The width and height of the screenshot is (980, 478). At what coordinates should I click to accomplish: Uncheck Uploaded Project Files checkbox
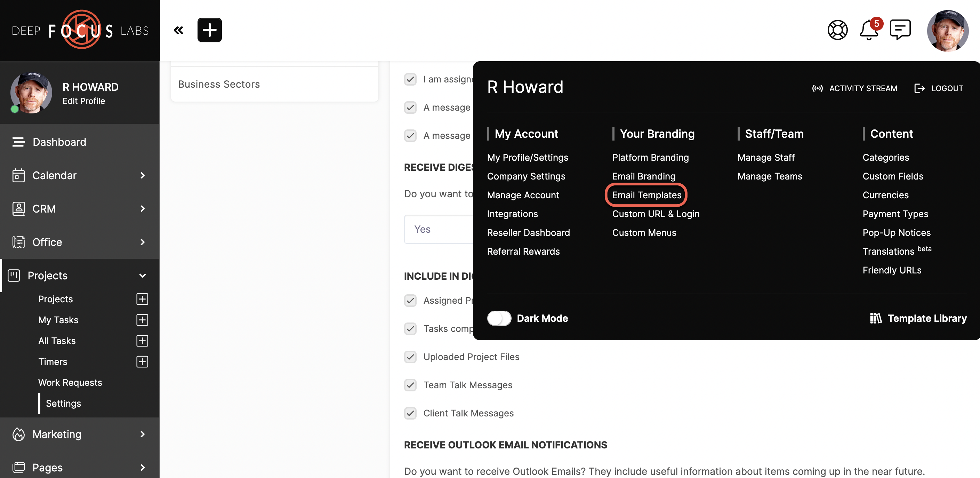(410, 357)
